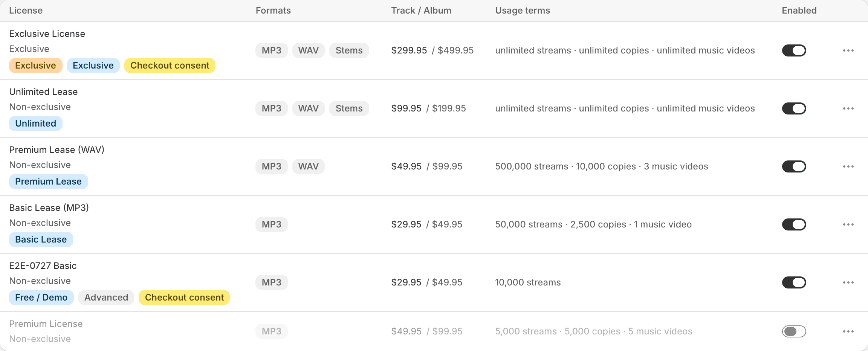Disable the Exclusive License toggle
This screenshot has height=351, width=868.
tap(794, 50)
